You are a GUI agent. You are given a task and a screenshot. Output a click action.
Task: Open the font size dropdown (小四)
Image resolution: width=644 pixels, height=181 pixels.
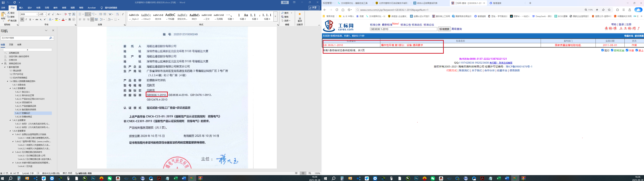tap(45, 14)
